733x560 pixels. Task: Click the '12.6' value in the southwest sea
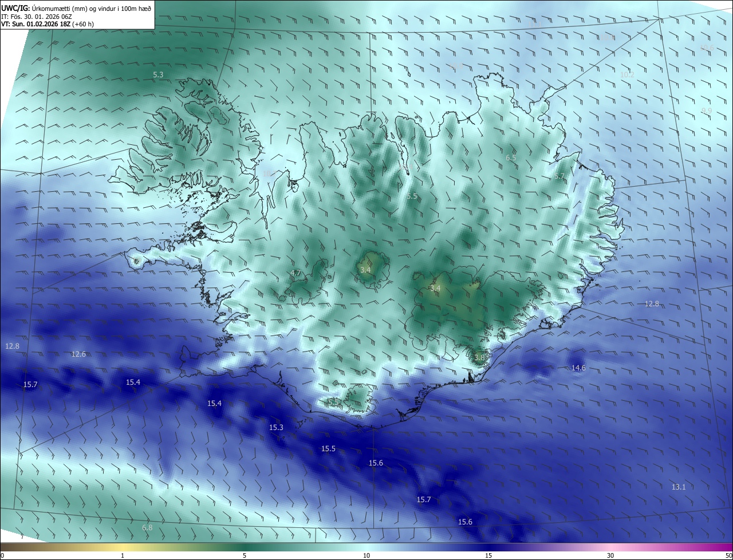[x=78, y=354]
